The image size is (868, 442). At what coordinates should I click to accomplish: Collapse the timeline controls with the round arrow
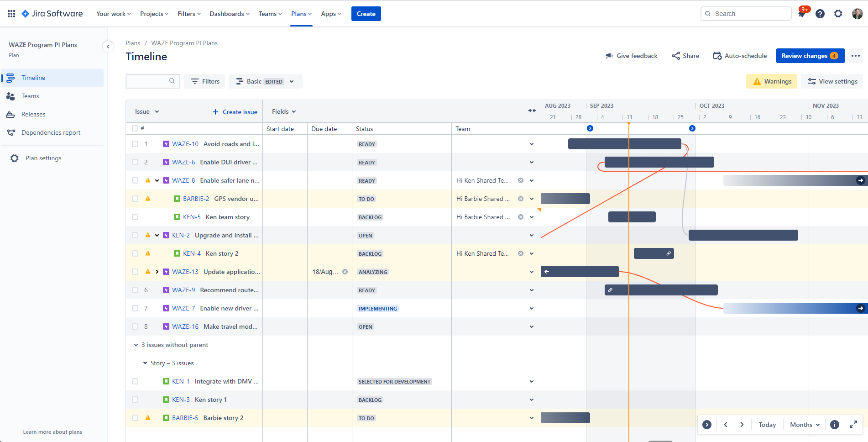point(707,425)
